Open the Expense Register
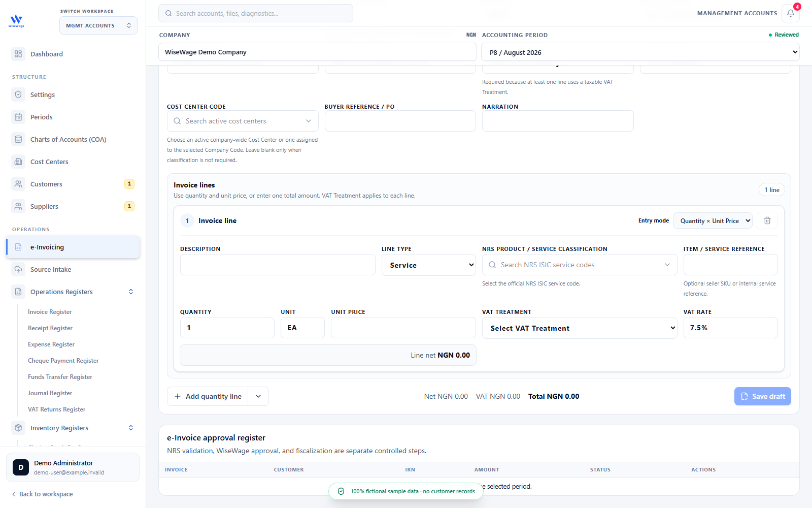The image size is (812, 508). pos(51,344)
